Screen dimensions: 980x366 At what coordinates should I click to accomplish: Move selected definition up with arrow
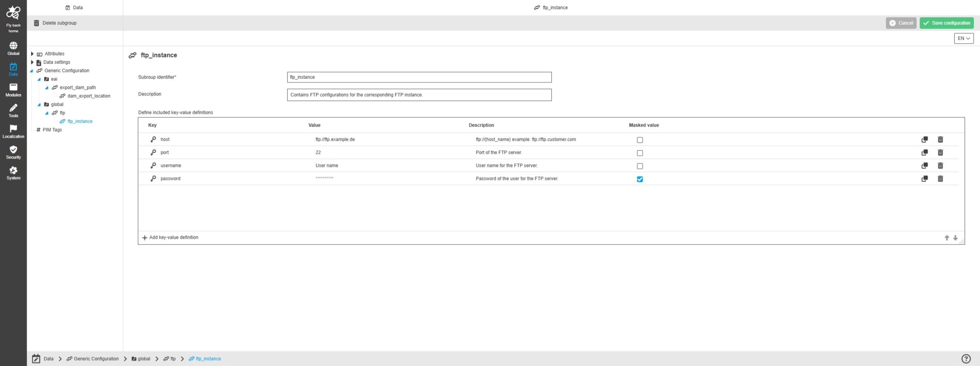946,238
